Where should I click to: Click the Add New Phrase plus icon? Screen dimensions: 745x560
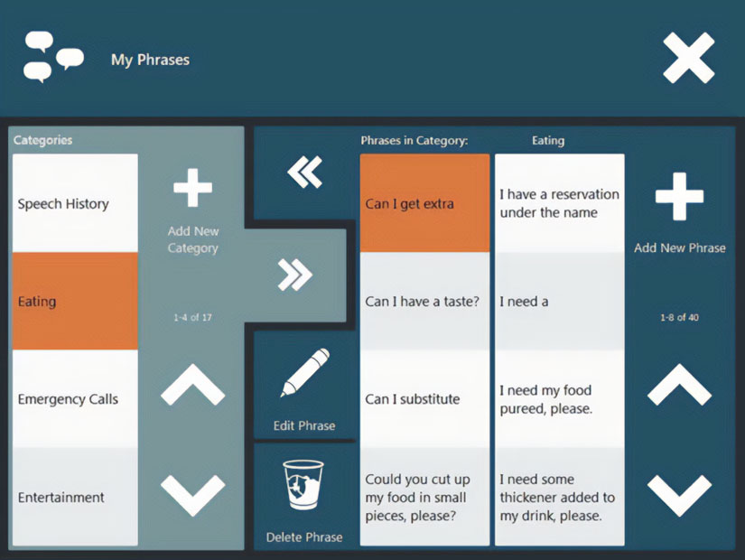pyautogui.click(x=679, y=196)
